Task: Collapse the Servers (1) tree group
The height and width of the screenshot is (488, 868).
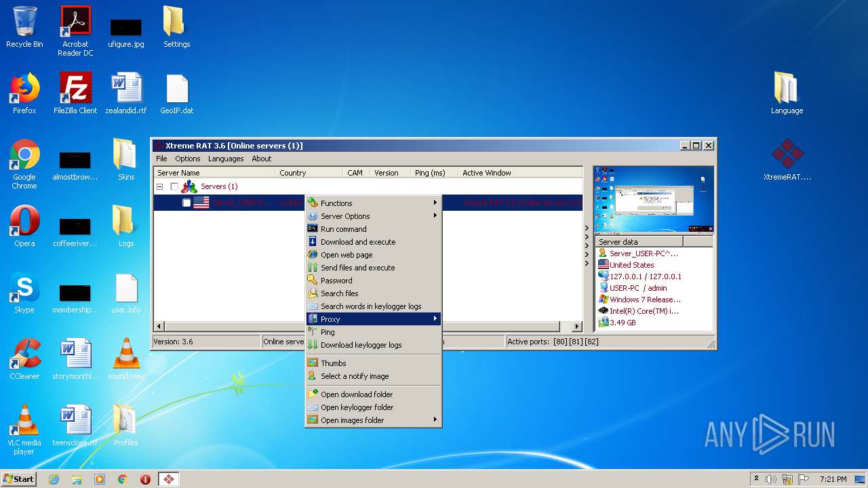Action: (x=160, y=186)
